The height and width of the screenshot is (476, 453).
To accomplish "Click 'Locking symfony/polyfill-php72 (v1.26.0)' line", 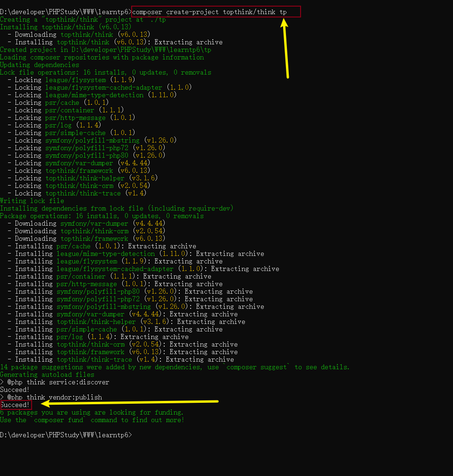I will (x=86, y=148).
